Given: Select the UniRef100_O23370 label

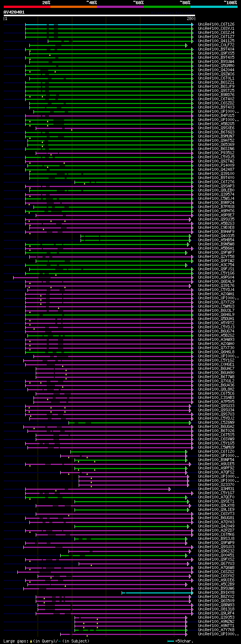Looking at the screenshot, I should (x=216, y=485).
